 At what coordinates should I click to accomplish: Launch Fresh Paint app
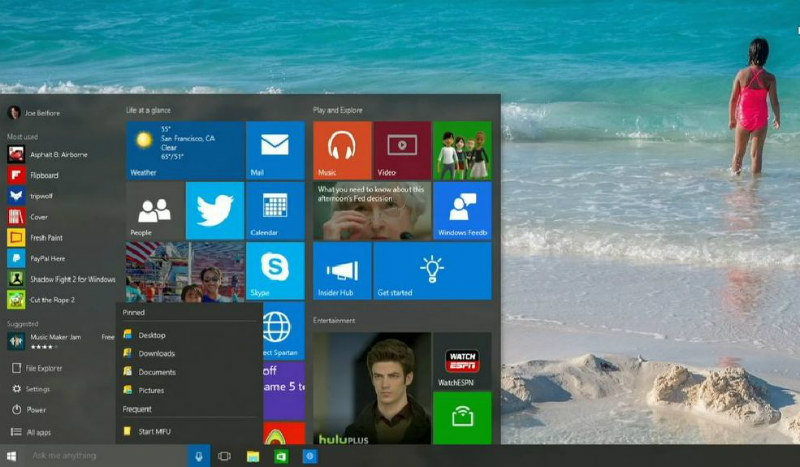click(x=36, y=237)
